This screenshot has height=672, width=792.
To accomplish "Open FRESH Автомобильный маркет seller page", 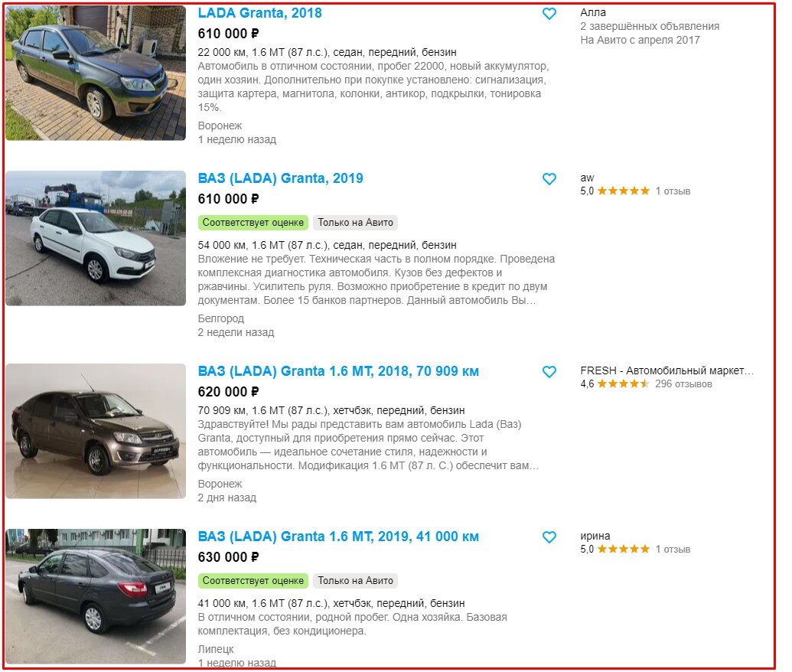I will (667, 371).
